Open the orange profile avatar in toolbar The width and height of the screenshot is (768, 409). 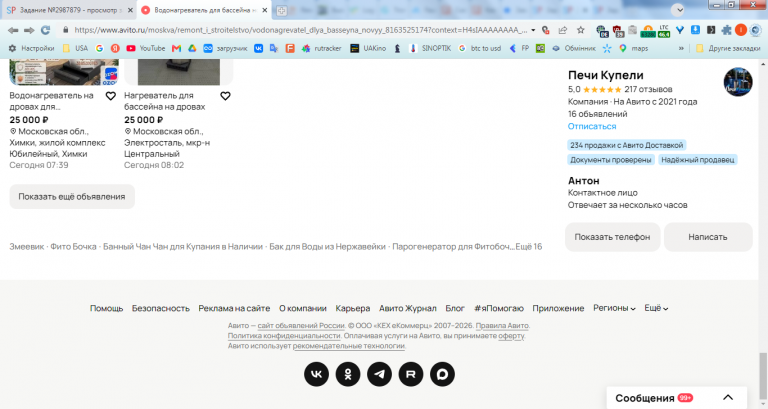click(x=741, y=30)
